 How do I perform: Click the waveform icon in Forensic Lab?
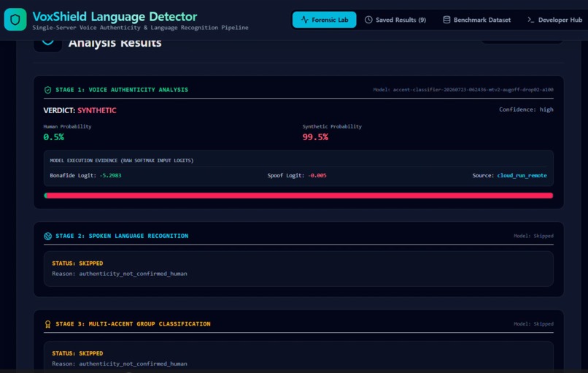pos(304,20)
